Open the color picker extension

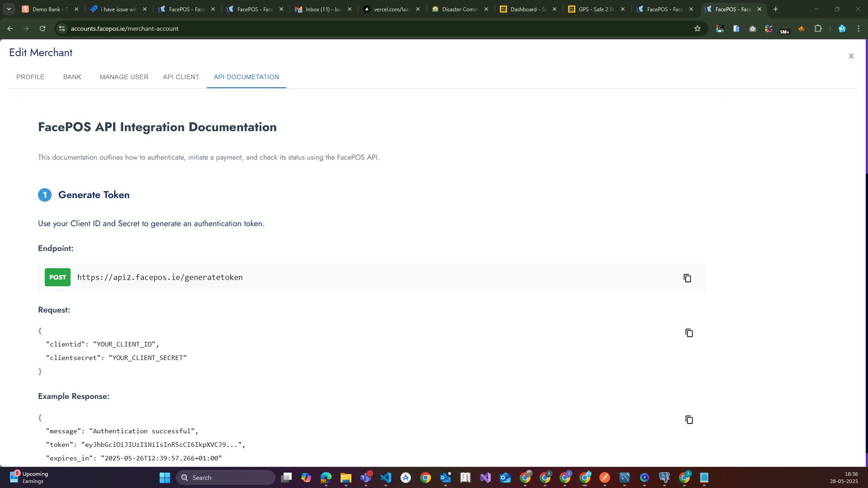768,28
